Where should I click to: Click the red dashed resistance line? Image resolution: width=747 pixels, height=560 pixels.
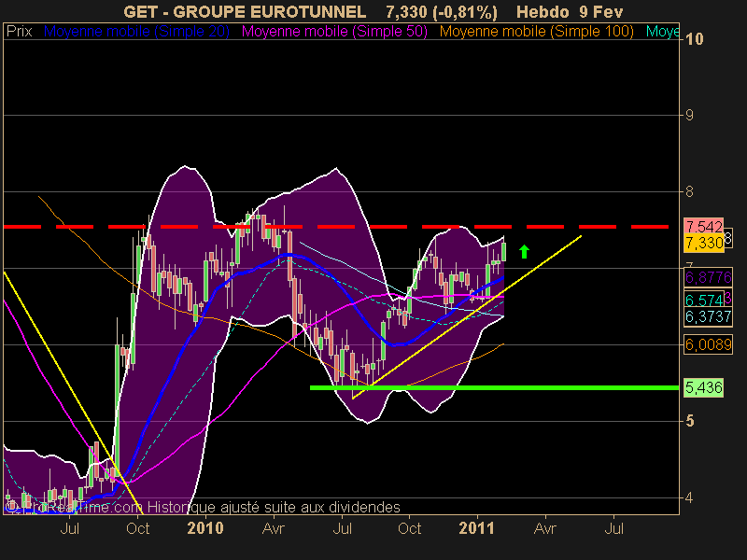point(336,227)
